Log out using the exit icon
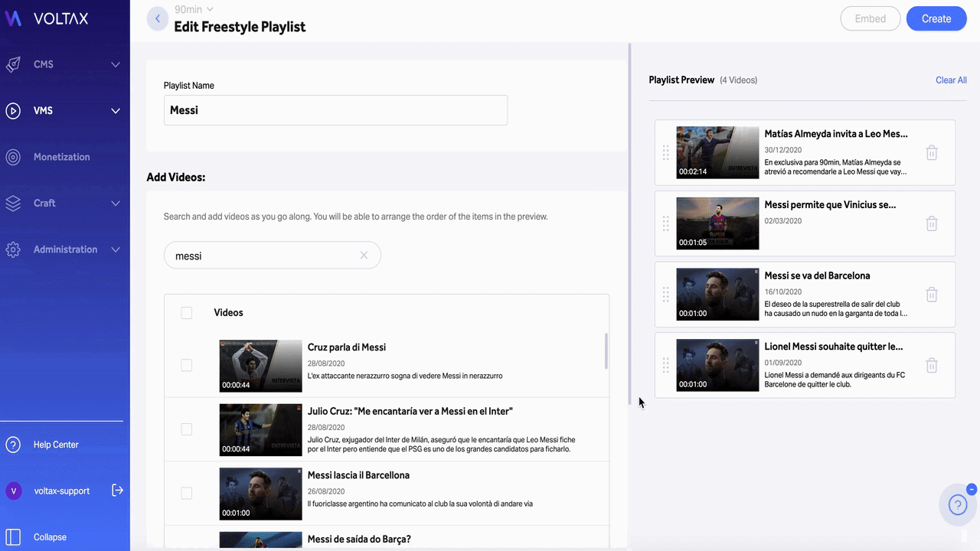This screenshot has height=551, width=980. (x=117, y=491)
